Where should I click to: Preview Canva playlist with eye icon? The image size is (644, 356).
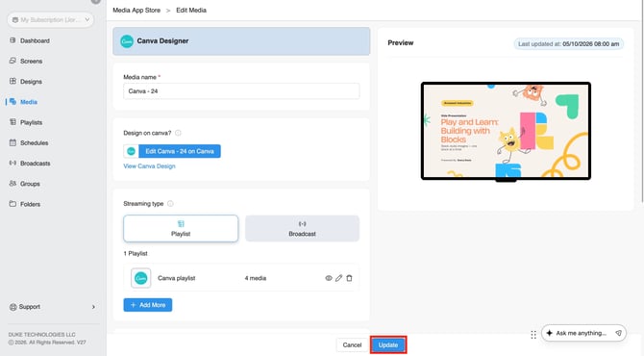click(329, 278)
